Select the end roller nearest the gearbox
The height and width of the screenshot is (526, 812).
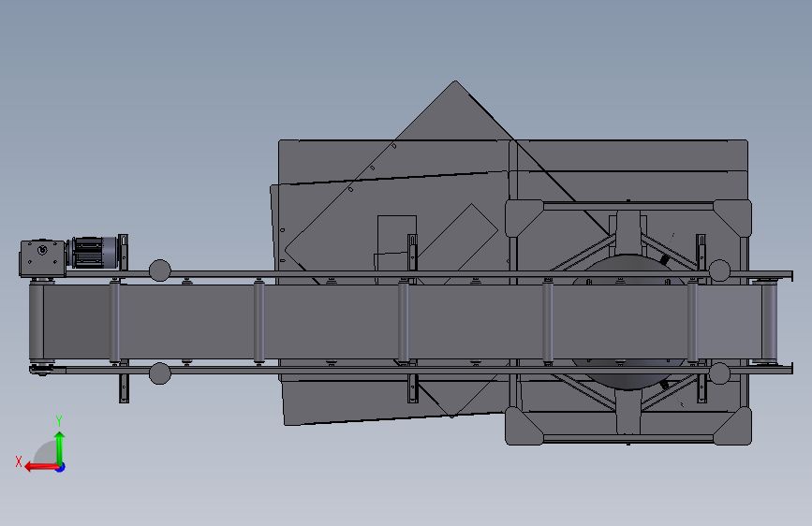[x=37, y=322]
